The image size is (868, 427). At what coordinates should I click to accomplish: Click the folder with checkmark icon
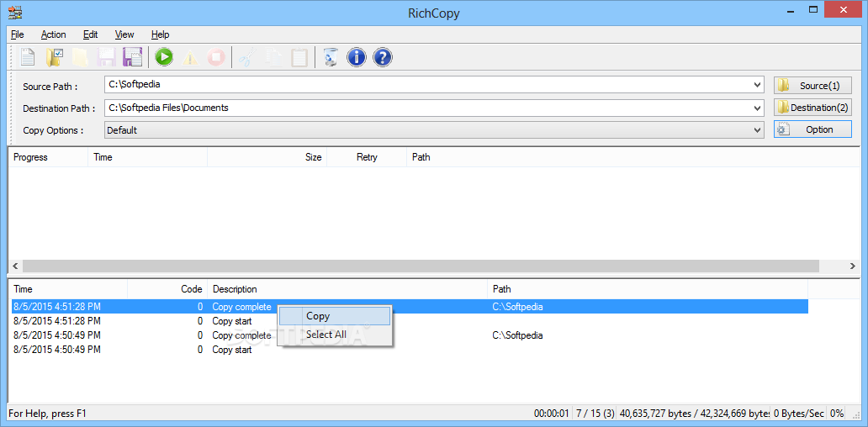pyautogui.click(x=55, y=57)
